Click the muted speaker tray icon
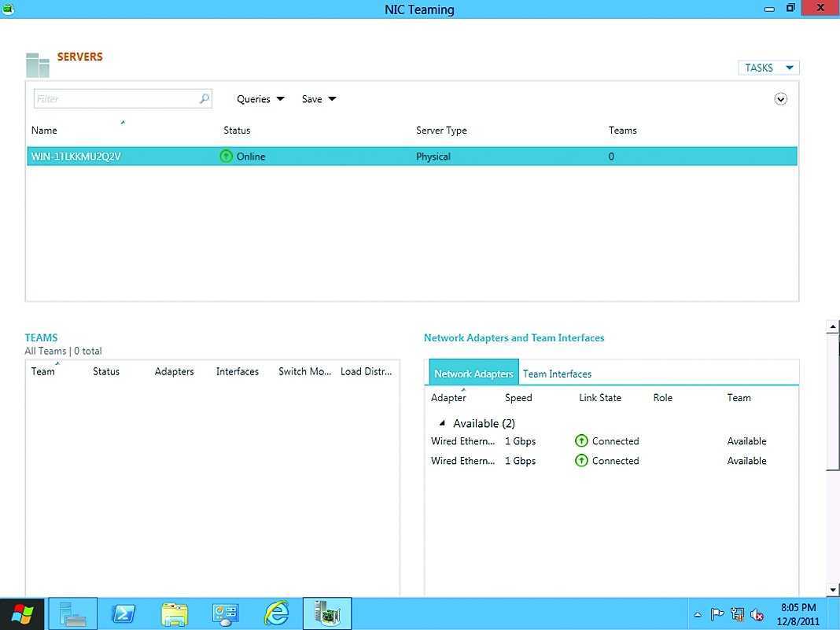The width and height of the screenshot is (840, 630). click(757, 615)
